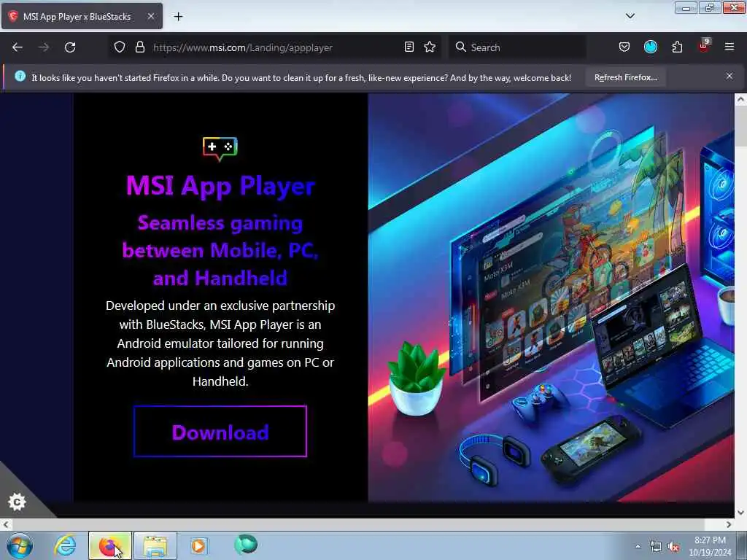Open the Save to Pocket icon
The image size is (747, 560).
[624, 47]
